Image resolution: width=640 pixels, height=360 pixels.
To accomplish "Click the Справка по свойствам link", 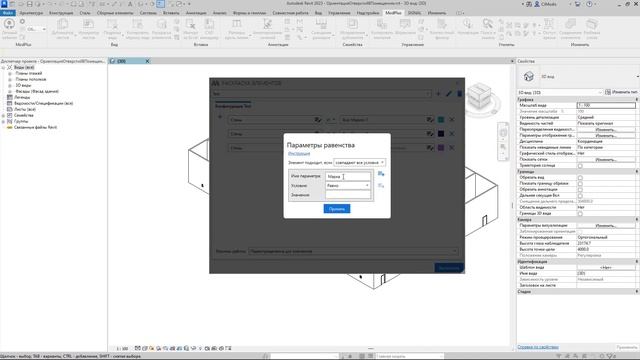I will click(538, 347).
